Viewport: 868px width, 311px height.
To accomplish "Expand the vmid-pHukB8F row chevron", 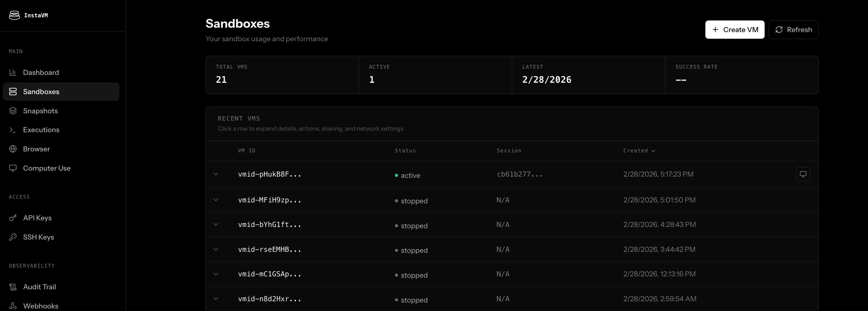I will (x=216, y=174).
